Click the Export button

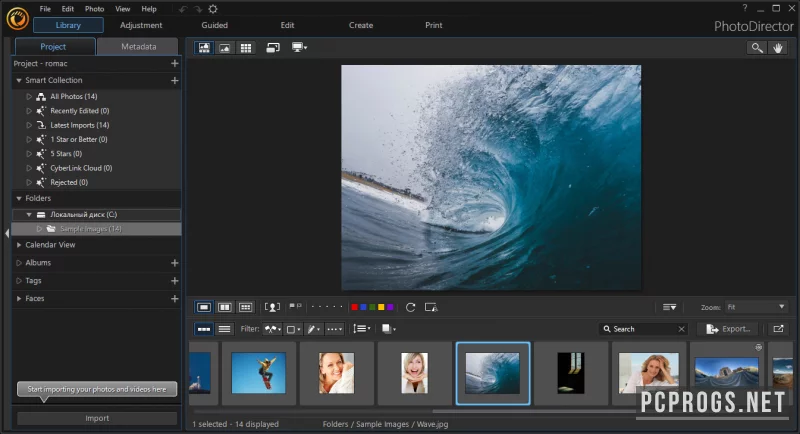click(728, 329)
